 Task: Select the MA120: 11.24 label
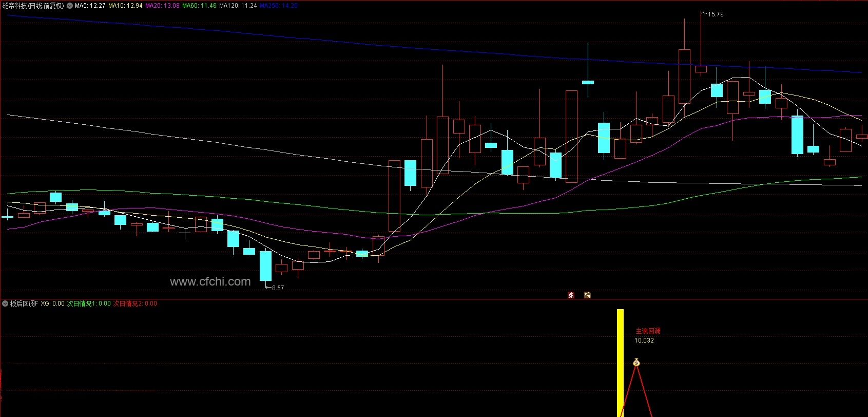pos(238,6)
